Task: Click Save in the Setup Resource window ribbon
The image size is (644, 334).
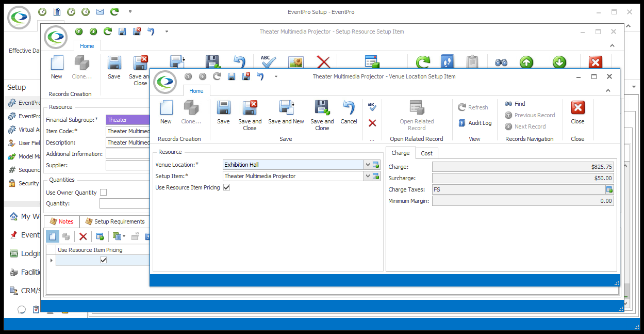Action: click(114, 68)
